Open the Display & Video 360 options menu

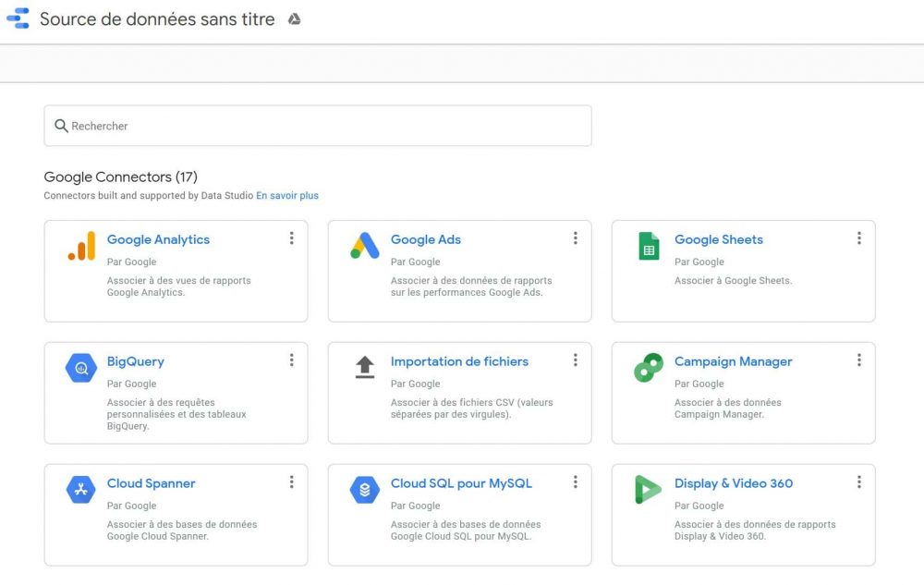pyautogui.click(x=859, y=481)
